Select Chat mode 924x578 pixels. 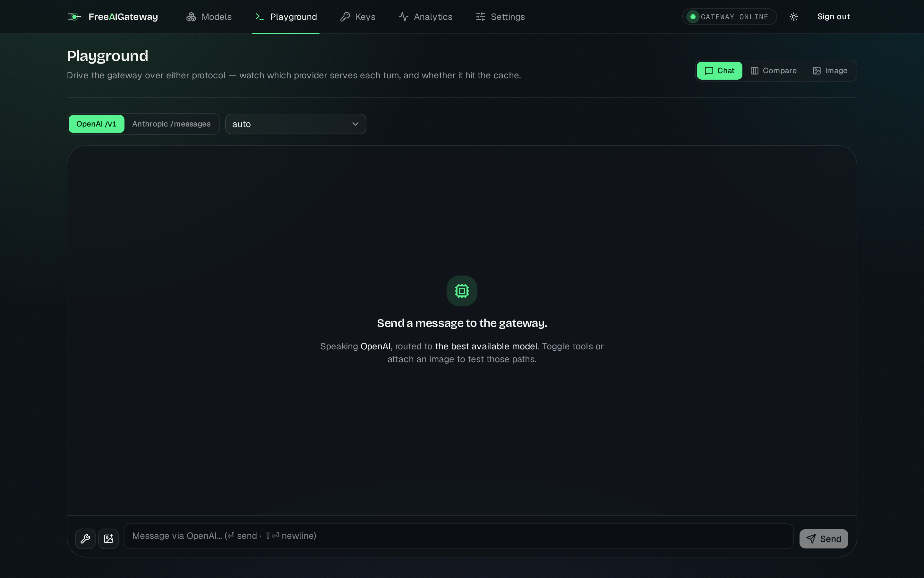coord(719,71)
